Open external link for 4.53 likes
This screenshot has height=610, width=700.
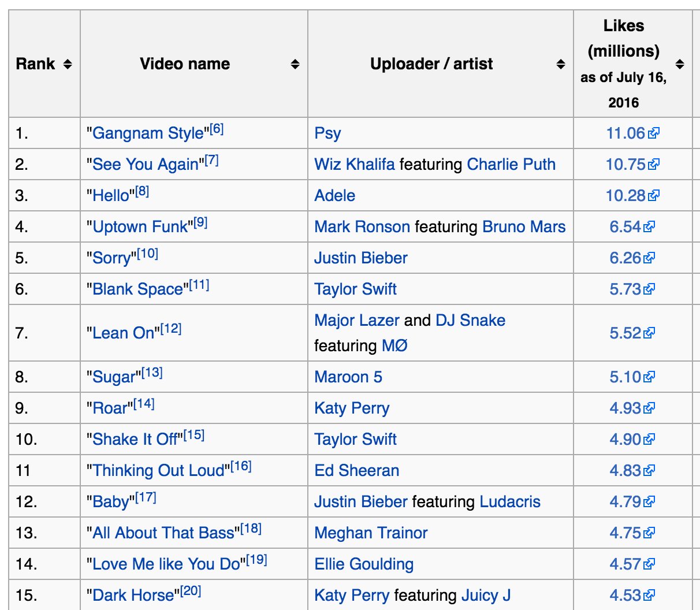point(632,596)
